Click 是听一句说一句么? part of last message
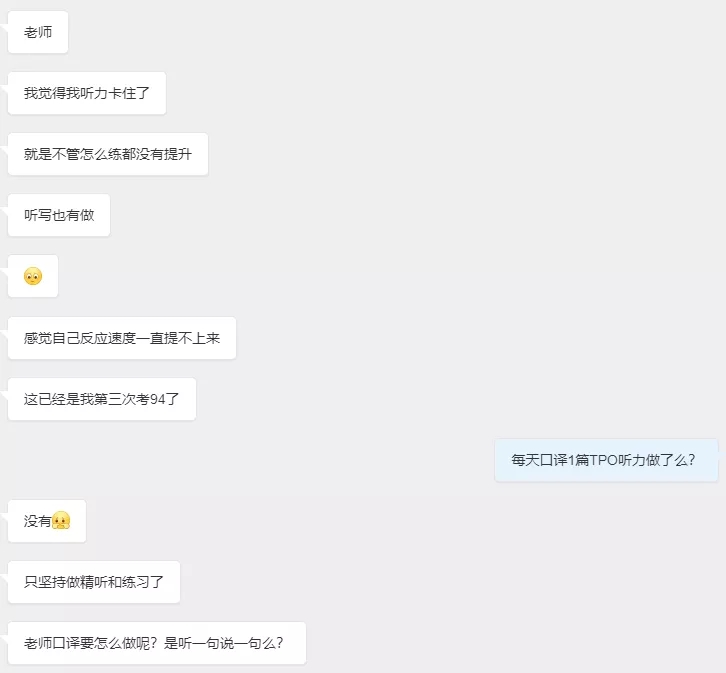The image size is (726, 673). pos(224,643)
